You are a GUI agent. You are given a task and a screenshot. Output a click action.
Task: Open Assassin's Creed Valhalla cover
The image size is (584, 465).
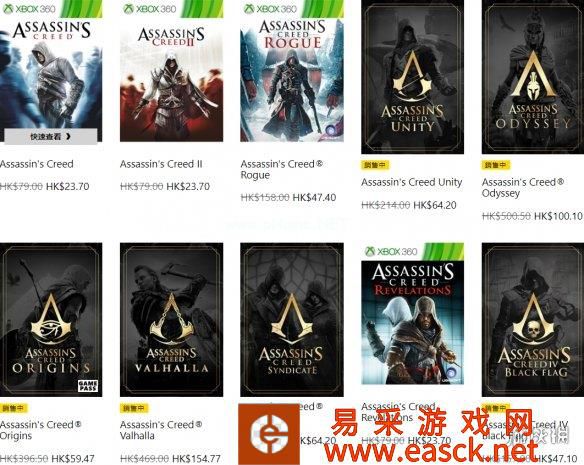[171, 320]
